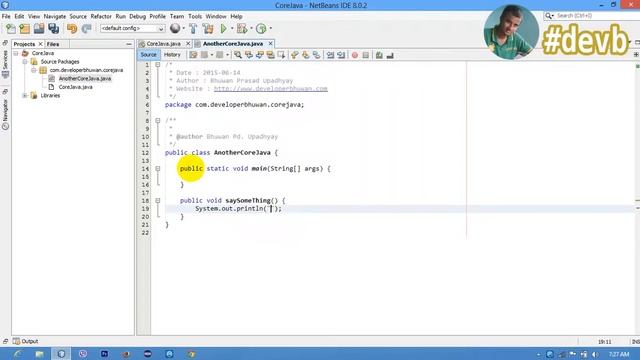Open dropdown arrow next to Run Project
The height and width of the screenshot is (360, 640).
click(232, 28)
